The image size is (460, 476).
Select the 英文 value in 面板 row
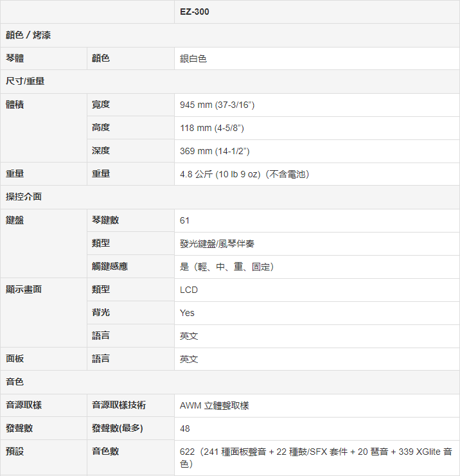coord(189,360)
